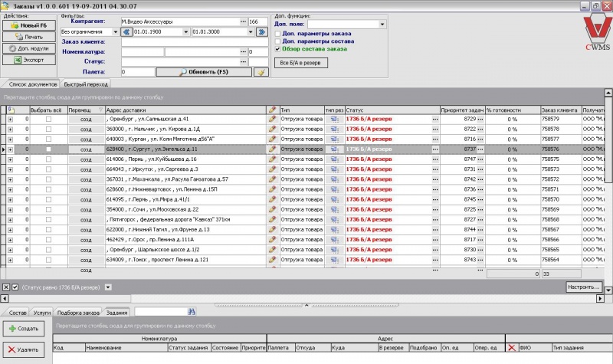Toggle Обзор состава заказа checkbox
Screen dimensions: 613x364
click(277, 48)
